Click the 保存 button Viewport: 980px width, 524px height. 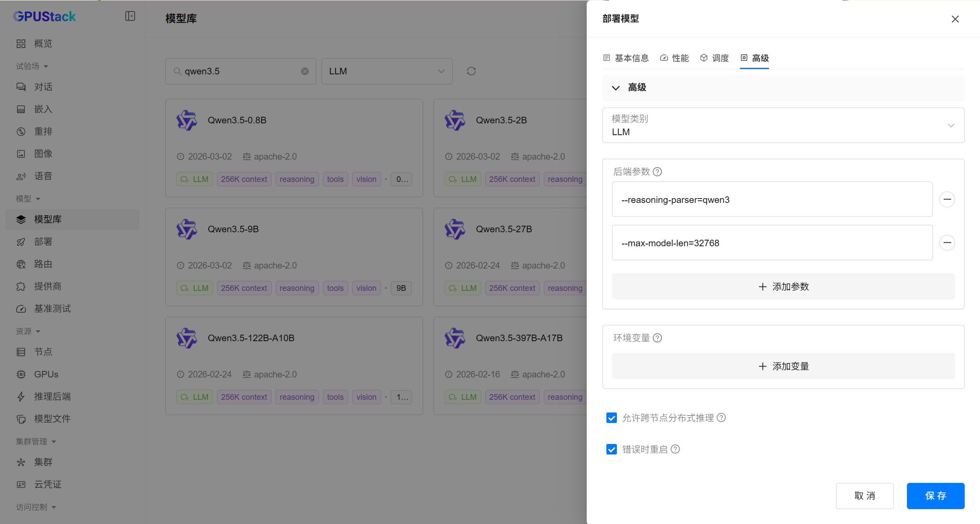coord(935,496)
